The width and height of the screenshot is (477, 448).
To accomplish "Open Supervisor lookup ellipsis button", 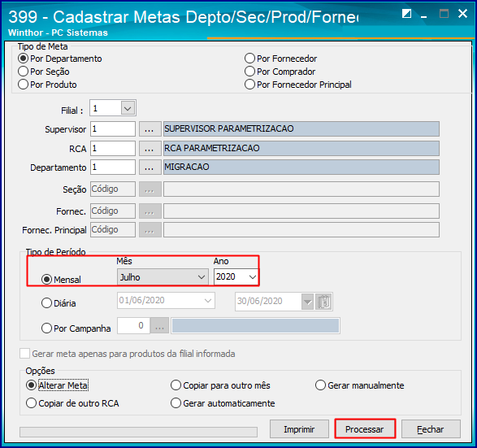I will pos(150,129).
